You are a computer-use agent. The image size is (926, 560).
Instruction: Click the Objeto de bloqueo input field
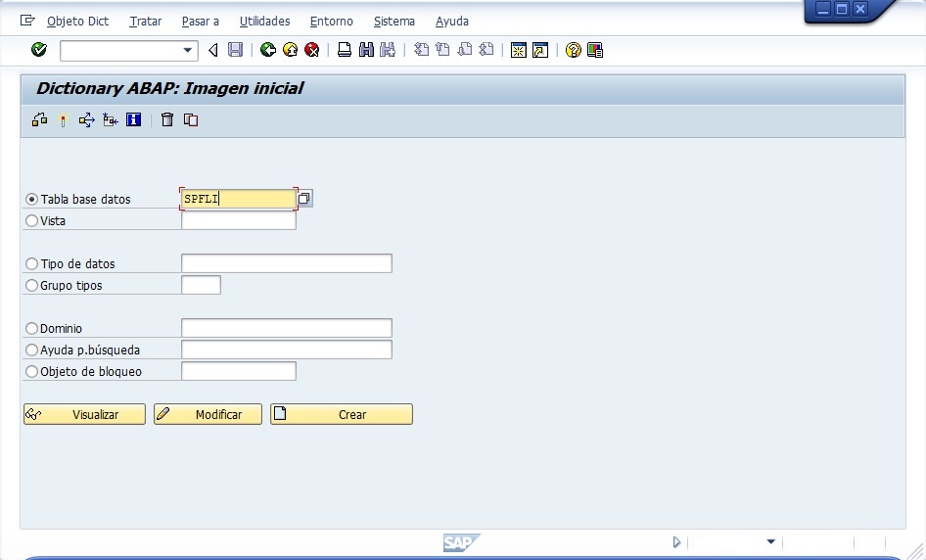[239, 371]
